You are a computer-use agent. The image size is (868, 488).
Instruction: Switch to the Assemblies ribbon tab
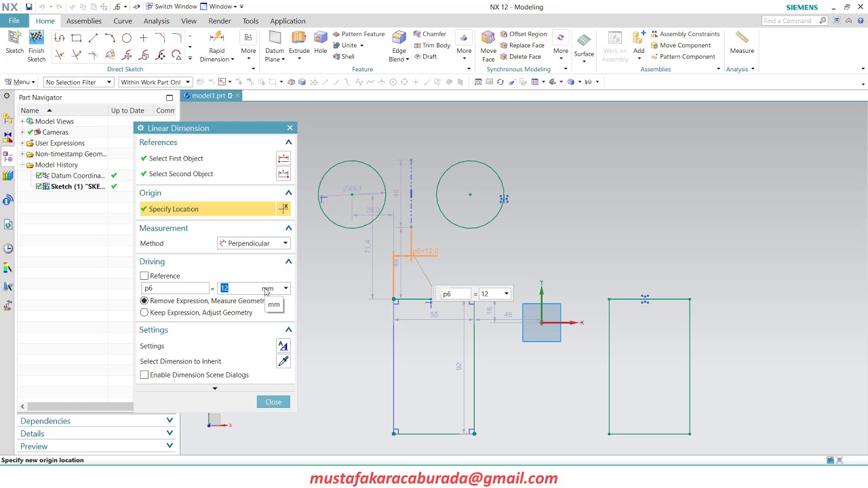(84, 21)
